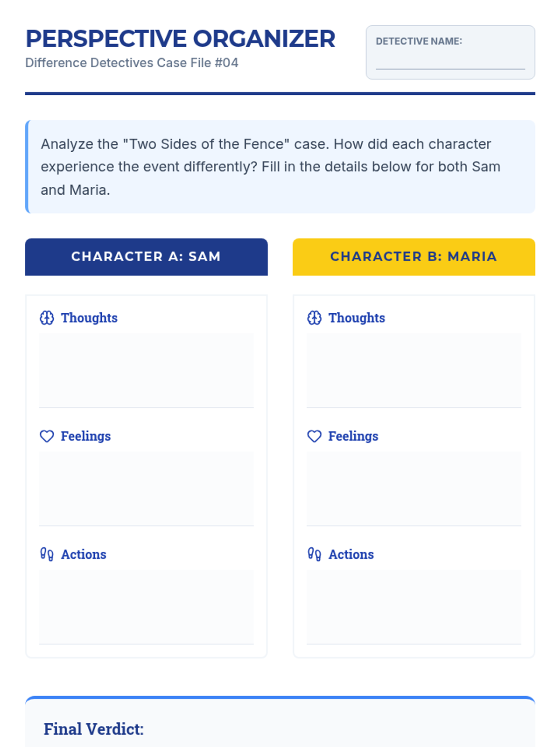Click the heart icon beside Sam's Feelings
Viewport: 560px width, 747px height.
[47, 436]
